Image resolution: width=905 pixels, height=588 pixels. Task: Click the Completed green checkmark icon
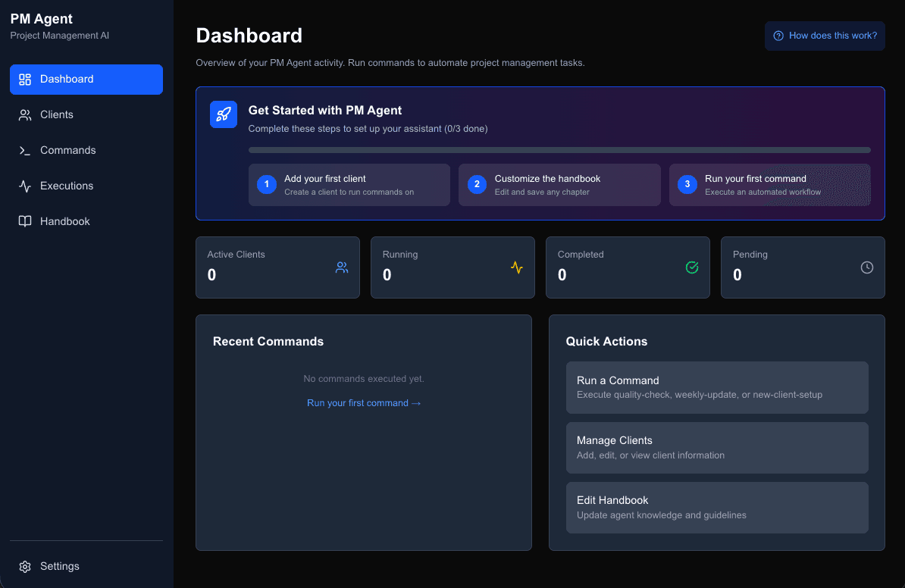click(x=692, y=267)
